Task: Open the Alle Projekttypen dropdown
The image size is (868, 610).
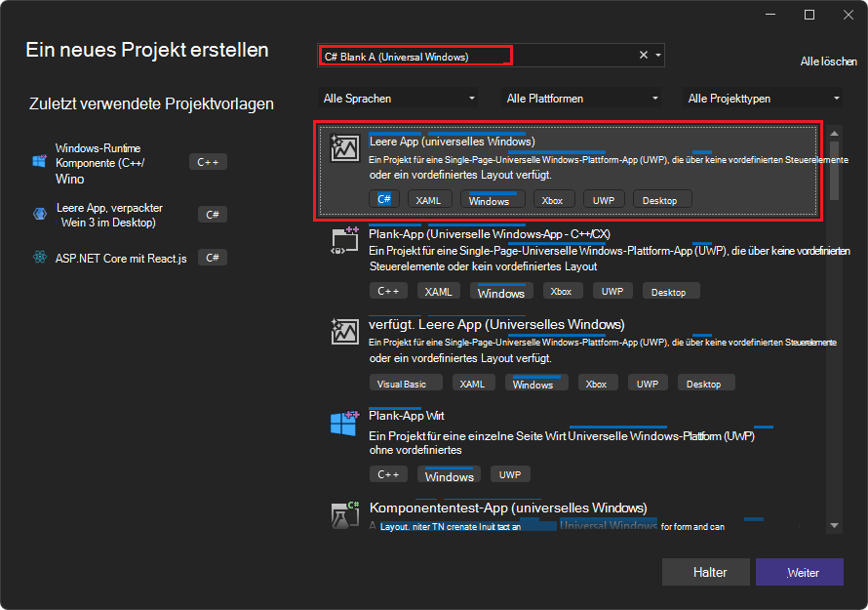Action: click(764, 99)
